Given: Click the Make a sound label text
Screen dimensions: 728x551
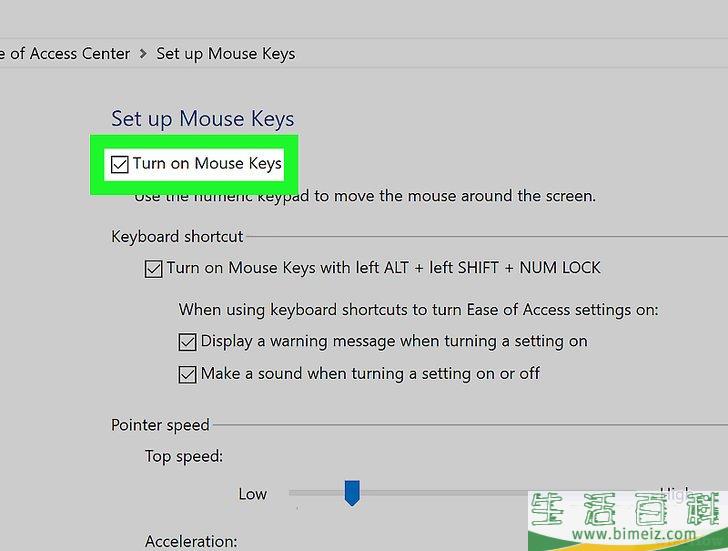Looking at the screenshot, I should (370, 373).
